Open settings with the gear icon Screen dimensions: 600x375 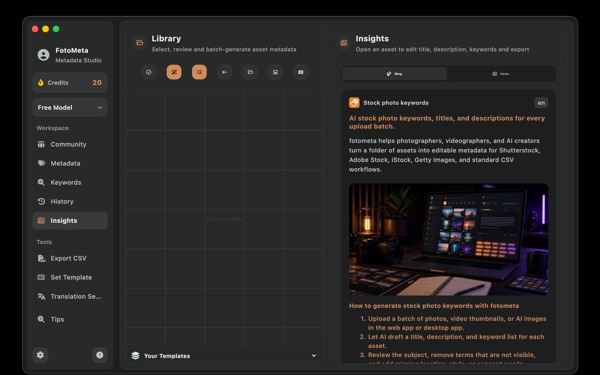pos(40,355)
